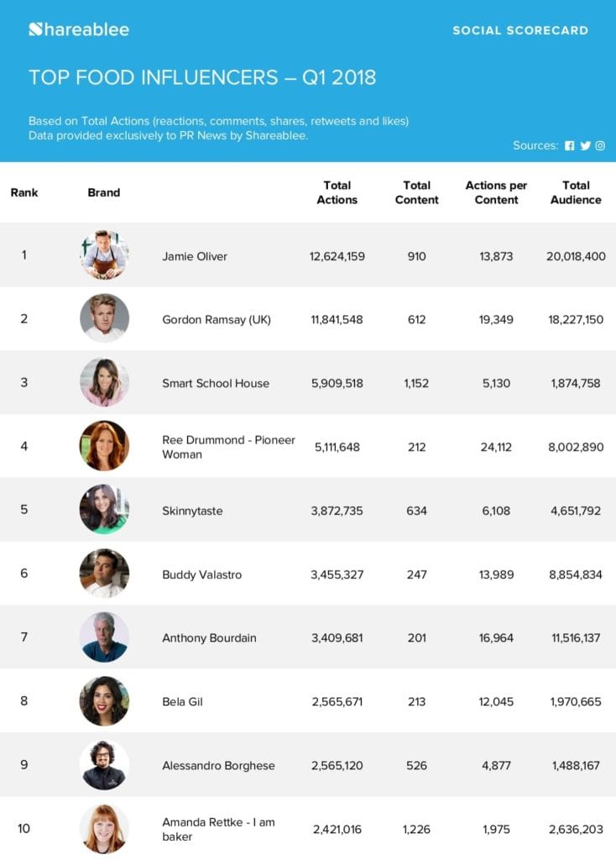Open Bela Gil's avatar image
Viewport: 616px width, 860px height.
(x=104, y=701)
